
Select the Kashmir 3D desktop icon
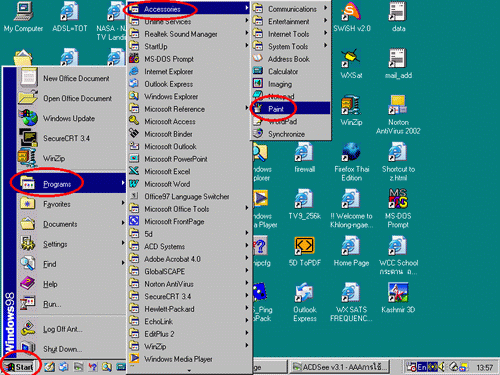pos(398,298)
